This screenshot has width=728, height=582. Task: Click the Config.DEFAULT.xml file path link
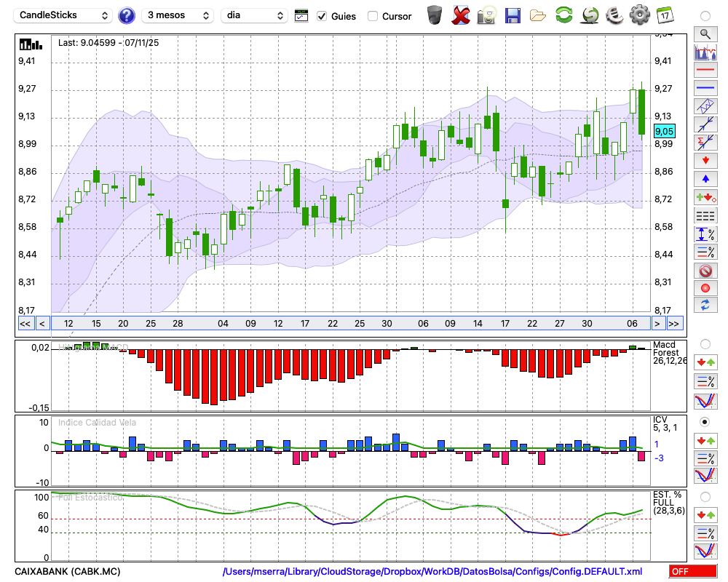coord(432,571)
